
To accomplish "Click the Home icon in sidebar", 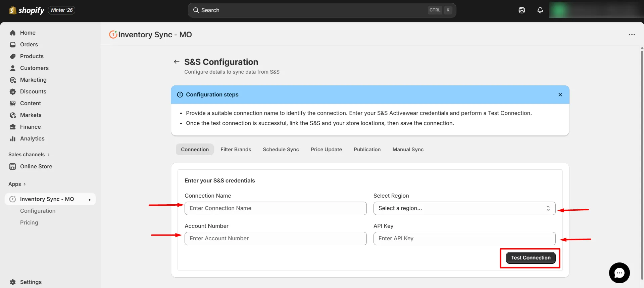I will (x=13, y=33).
